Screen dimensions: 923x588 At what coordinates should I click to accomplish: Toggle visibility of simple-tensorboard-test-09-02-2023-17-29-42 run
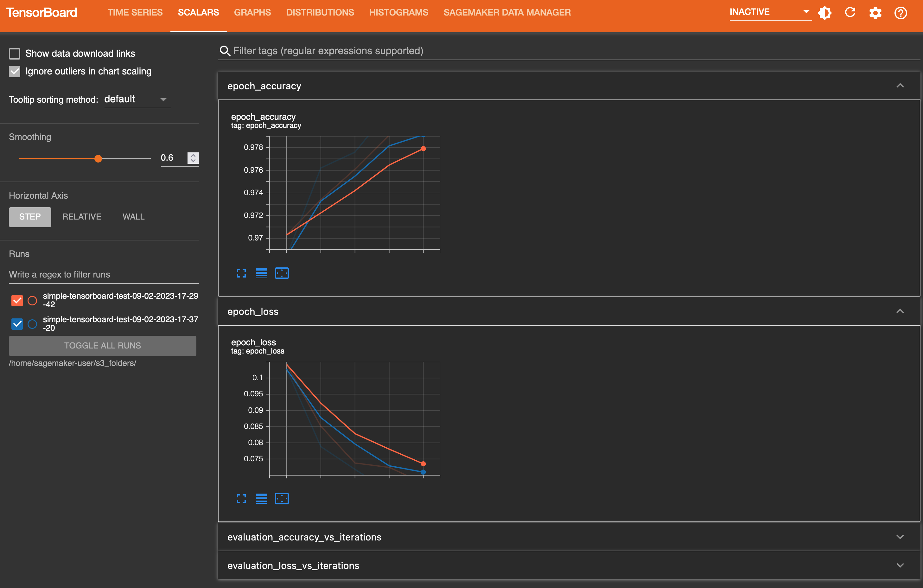[17, 299]
